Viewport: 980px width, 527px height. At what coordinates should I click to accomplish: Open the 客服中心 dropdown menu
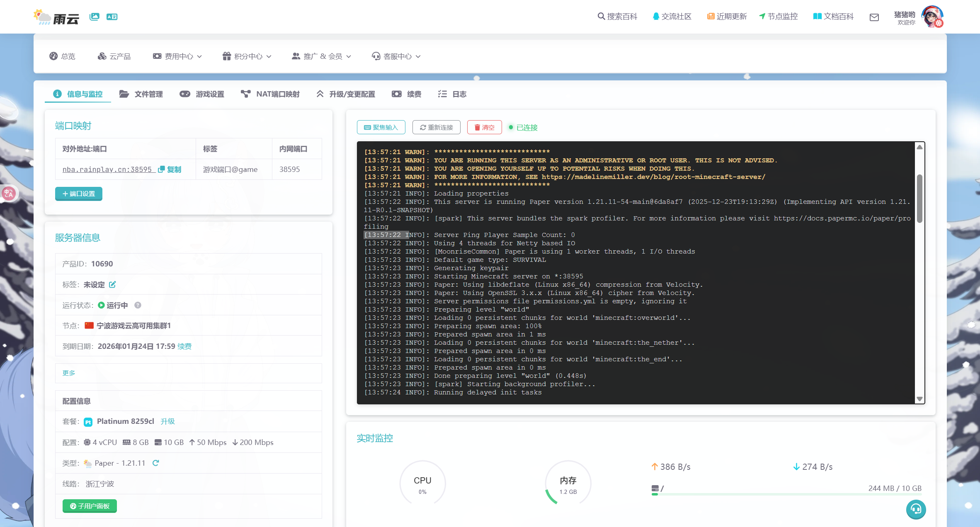396,56
